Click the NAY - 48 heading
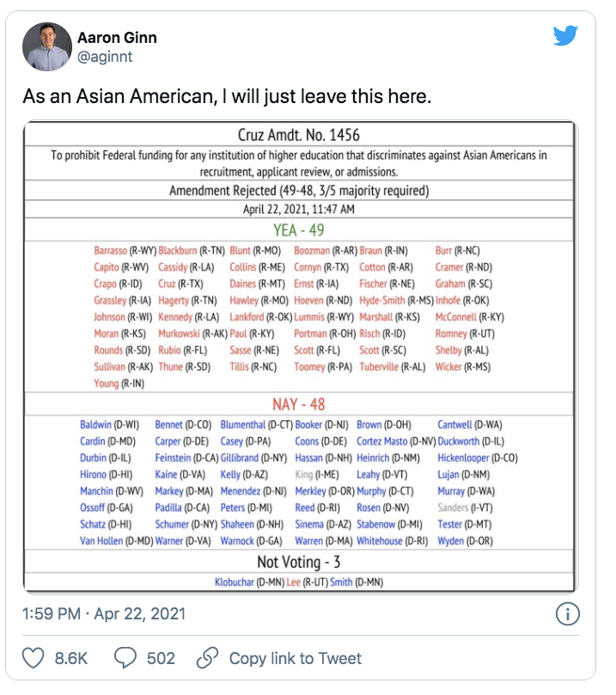616x695 pixels. pos(298,404)
